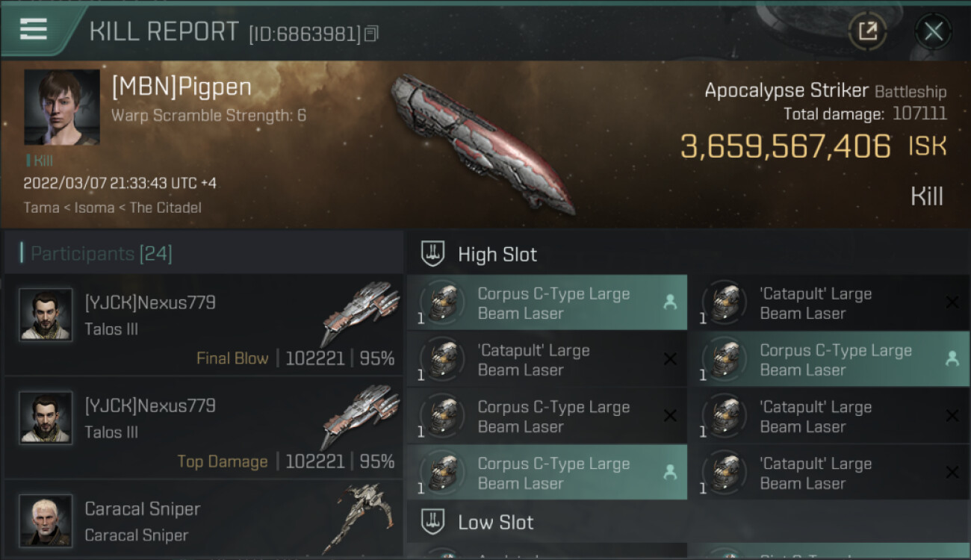Open the hamburger menu beside Kill Report

(x=34, y=30)
